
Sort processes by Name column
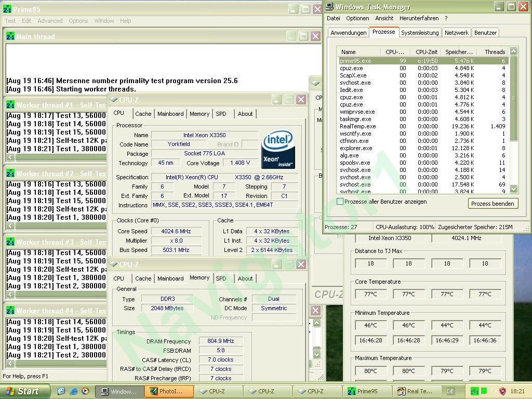358,52
